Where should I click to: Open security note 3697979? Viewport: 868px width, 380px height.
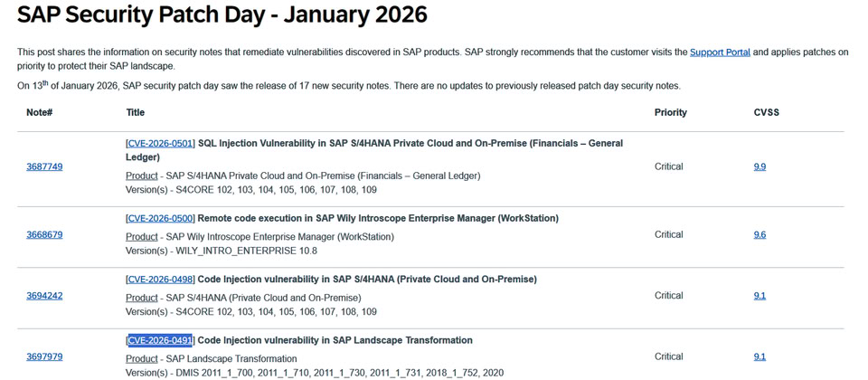pos(44,356)
